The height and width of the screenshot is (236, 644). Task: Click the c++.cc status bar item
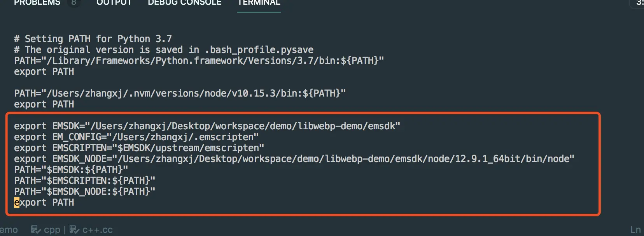tap(98, 230)
